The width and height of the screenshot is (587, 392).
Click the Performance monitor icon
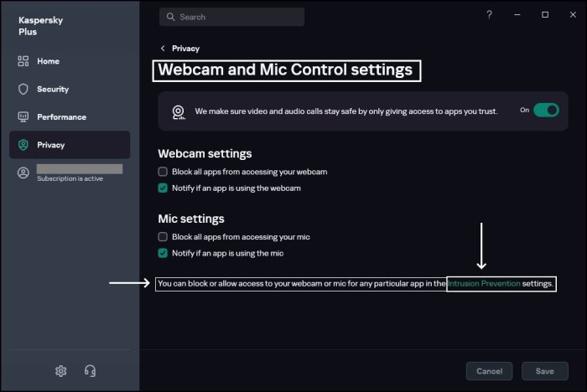tap(23, 117)
